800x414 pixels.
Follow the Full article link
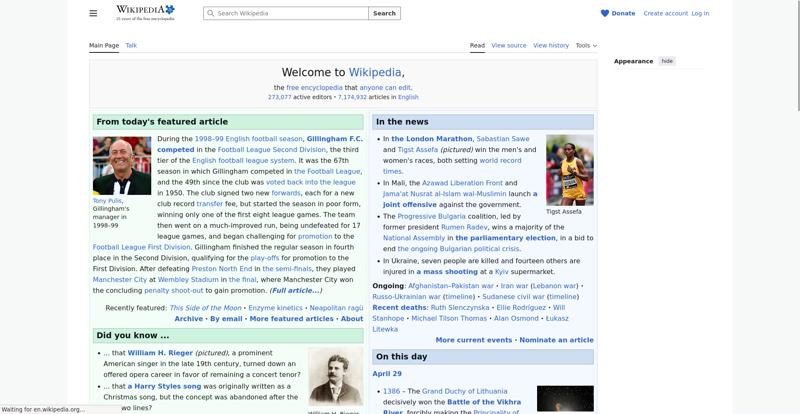(296, 290)
